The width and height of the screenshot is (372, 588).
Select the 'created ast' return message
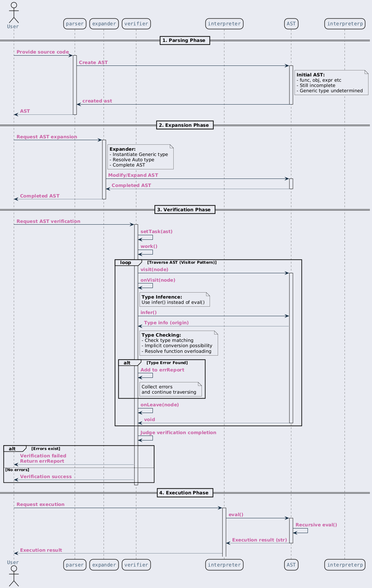coord(97,101)
